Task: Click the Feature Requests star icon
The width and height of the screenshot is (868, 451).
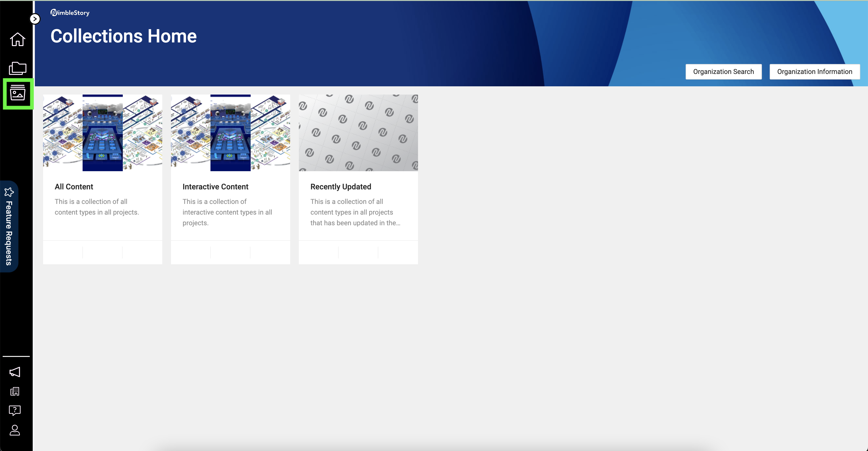Action: point(9,192)
